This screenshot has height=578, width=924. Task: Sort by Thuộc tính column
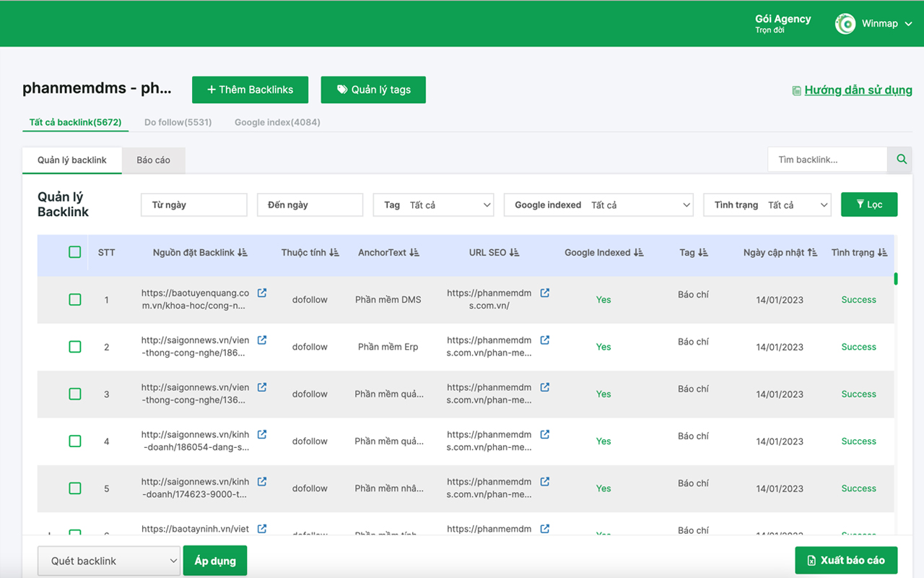(x=334, y=253)
